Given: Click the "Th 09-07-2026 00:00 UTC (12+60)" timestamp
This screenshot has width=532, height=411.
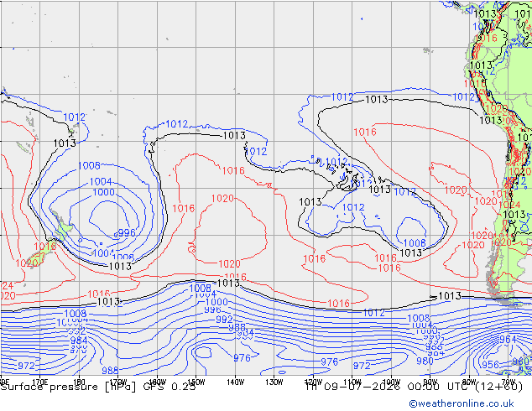Looking at the screenshot, I should tap(415, 387).
